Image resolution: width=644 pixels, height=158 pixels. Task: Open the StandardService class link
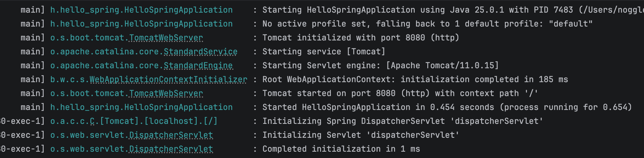[x=200, y=52]
